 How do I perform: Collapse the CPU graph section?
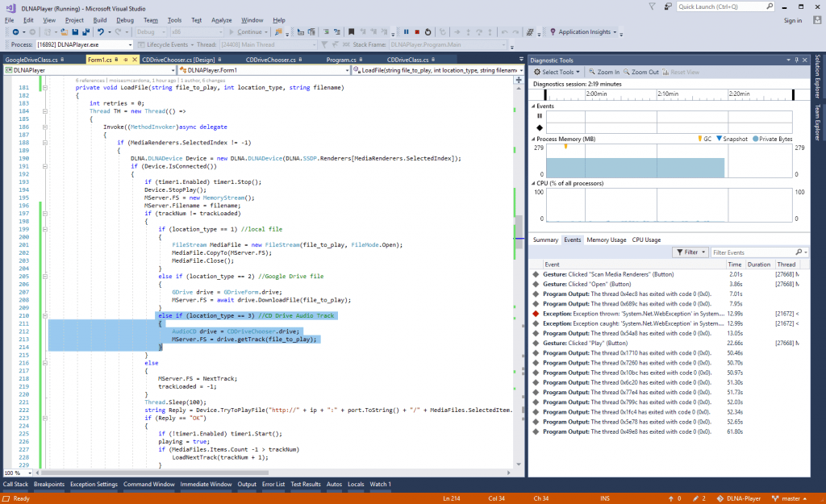pyautogui.click(x=532, y=183)
